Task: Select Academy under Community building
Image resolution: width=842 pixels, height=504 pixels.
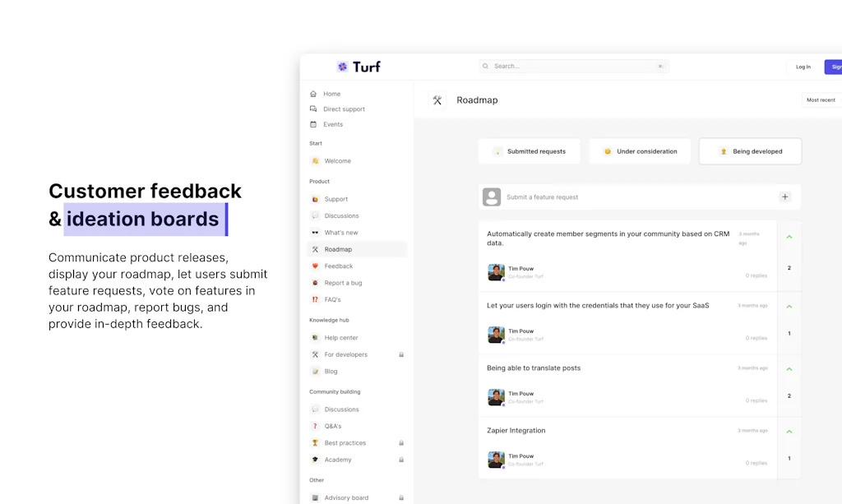Action: click(x=335, y=460)
